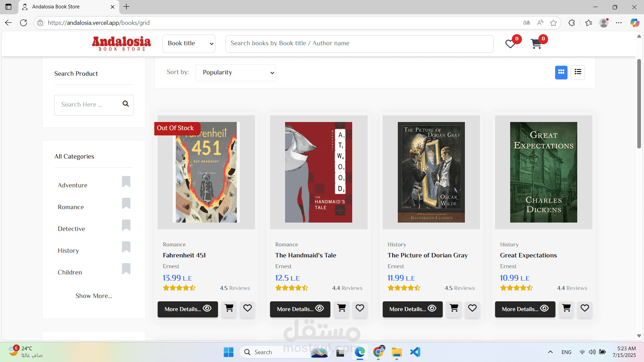The width and height of the screenshot is (644, 362).
Task: Open the Sort by Popularity dropdown
Action: pyautogui.click(x=236, y=73)
